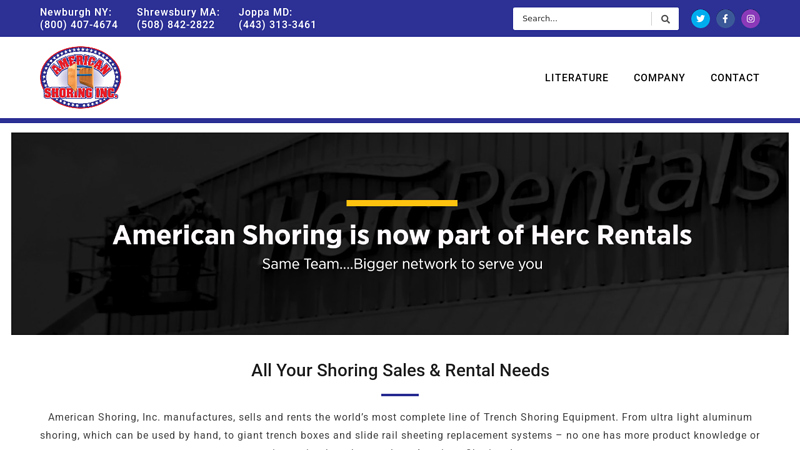This screenshot has height=450, width=800.
Task: Focus the Search... input field
Action: tap(582, 19)
